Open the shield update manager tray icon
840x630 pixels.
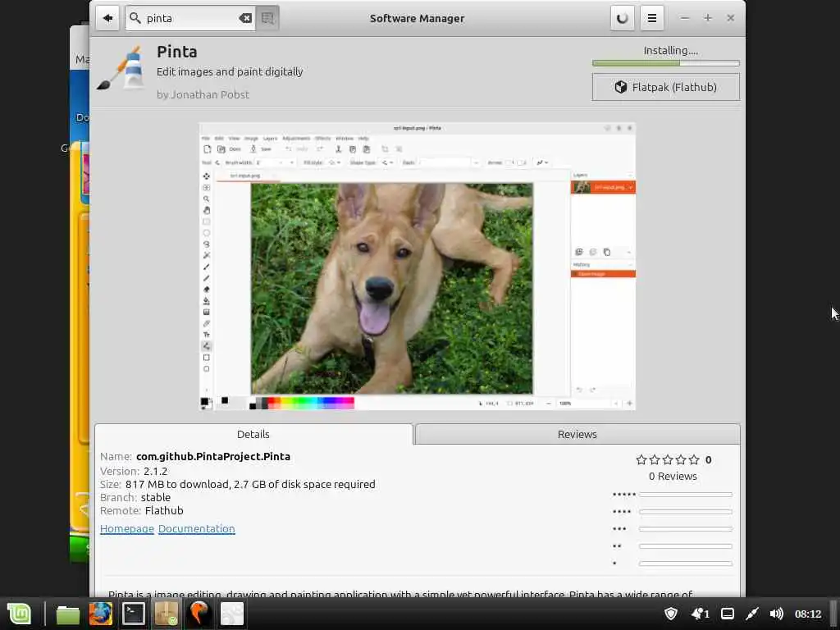point(671,614)
